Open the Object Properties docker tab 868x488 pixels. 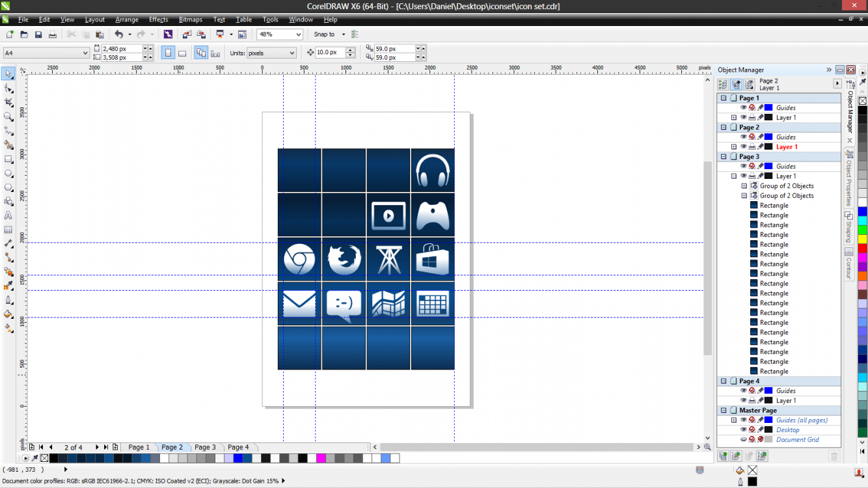coord(849,178)
